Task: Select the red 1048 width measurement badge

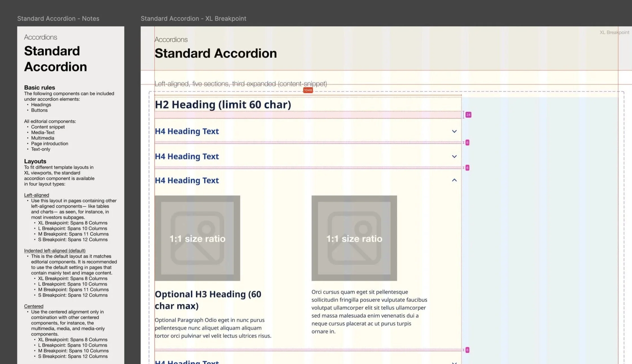Action: pyautogui.click(x=308, y=90)
